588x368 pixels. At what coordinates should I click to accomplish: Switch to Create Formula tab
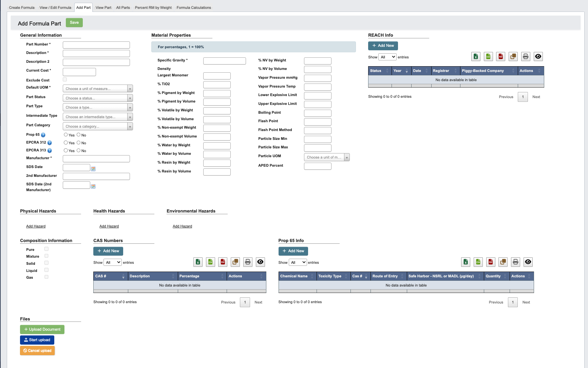click(22, 7)
